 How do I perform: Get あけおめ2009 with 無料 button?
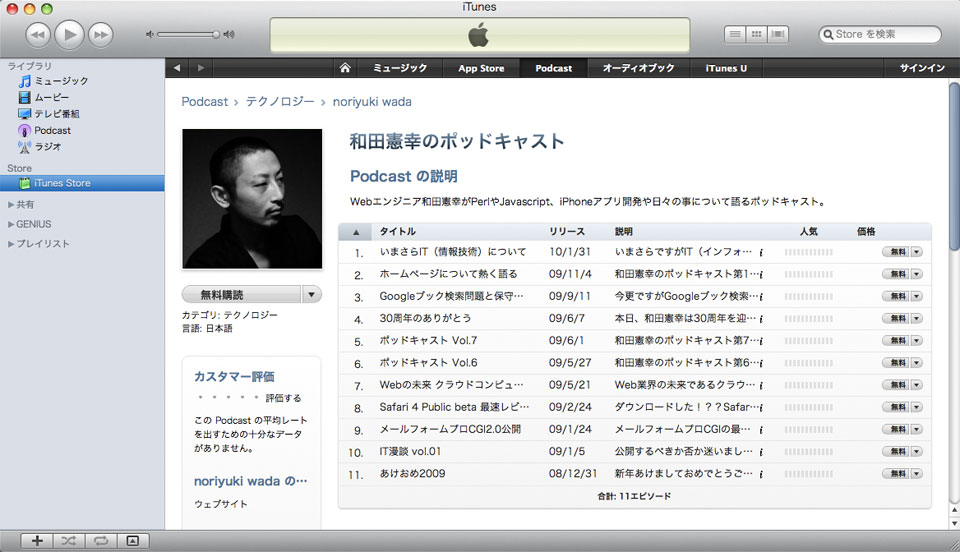click(x=896, y=474)
